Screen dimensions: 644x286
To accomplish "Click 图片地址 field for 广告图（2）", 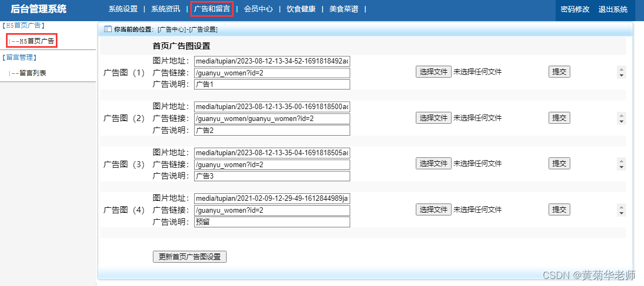I will tap(272, 107).
